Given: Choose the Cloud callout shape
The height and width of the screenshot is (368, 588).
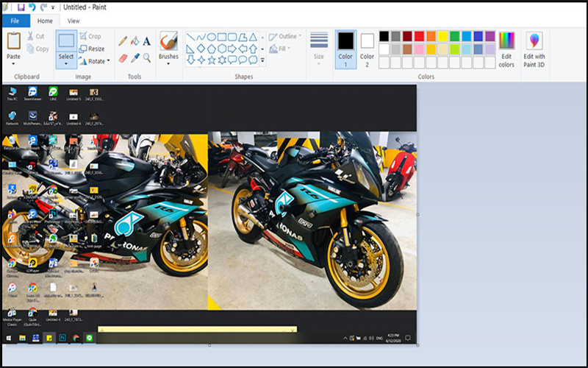Looking at the screenshot, I should (254, 60).
